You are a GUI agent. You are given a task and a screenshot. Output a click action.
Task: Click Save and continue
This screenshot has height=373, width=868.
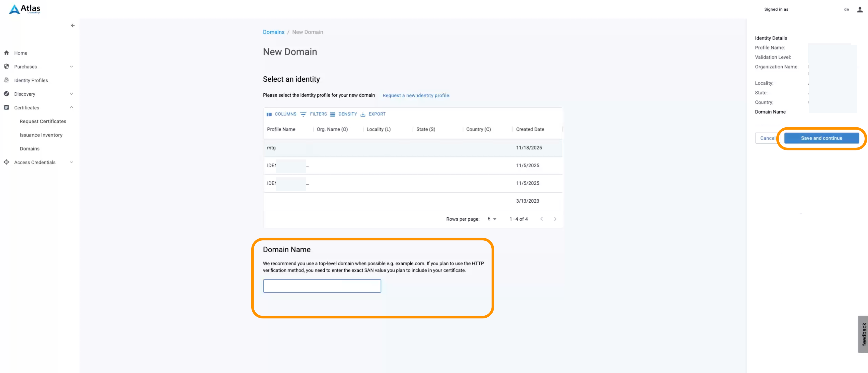tap(821, 138)
